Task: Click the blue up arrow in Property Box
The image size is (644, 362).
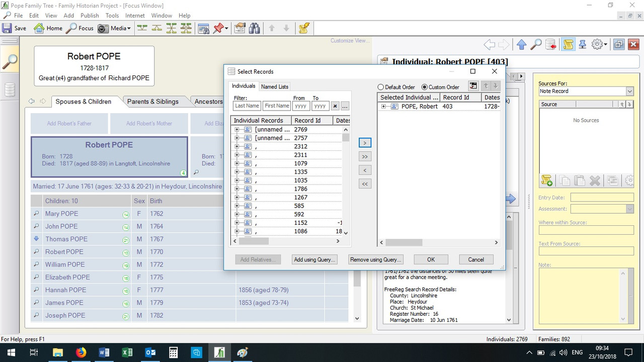Action: pyautogui.click(x=521, y=44)
